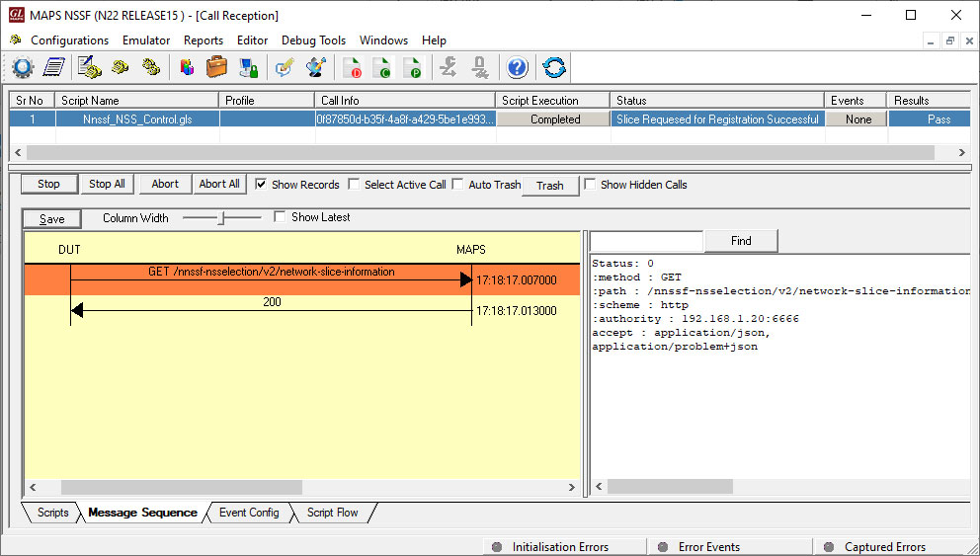Tick the Auto Trash checkbox
The width and height of the screenshot is (980, 556).
(457, 185)
